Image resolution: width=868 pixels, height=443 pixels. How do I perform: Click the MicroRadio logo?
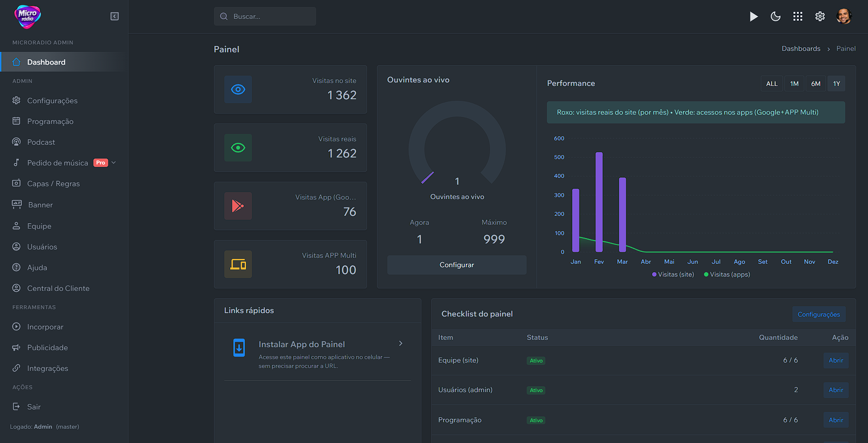28,16
